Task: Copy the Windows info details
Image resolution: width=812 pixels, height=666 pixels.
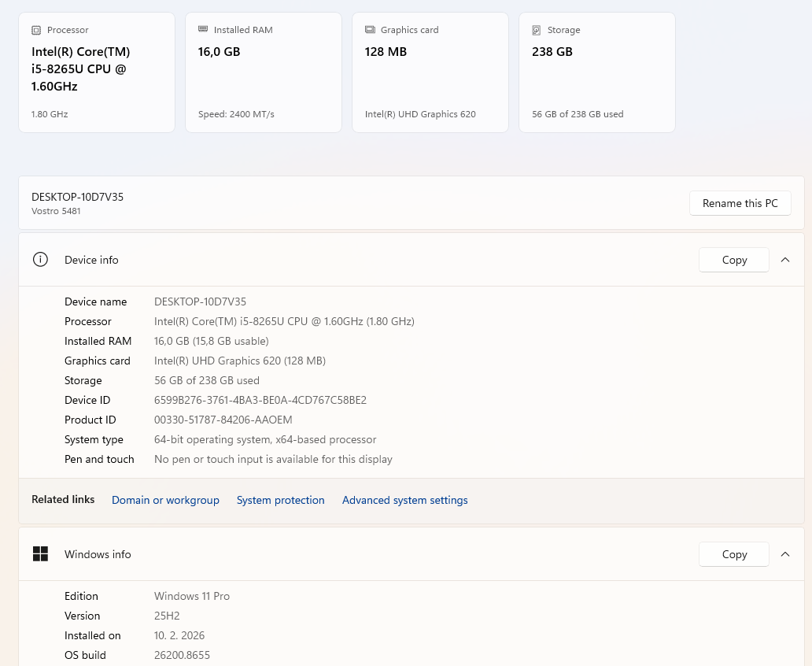Action: coord(734,554)
